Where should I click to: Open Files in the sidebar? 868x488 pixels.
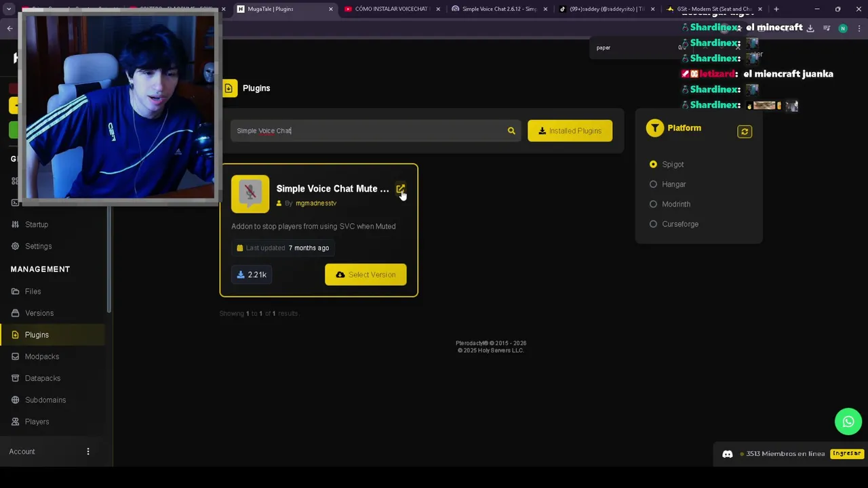[33, 291]
